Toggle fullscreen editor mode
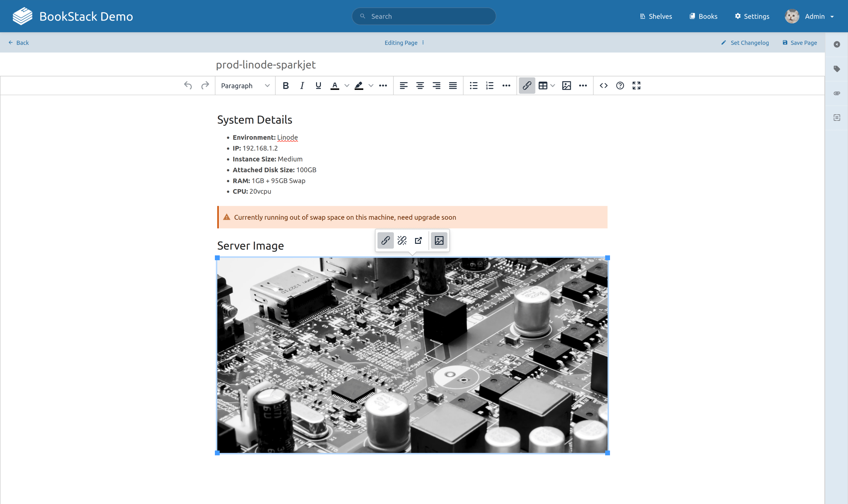 [x=637, y=85]
